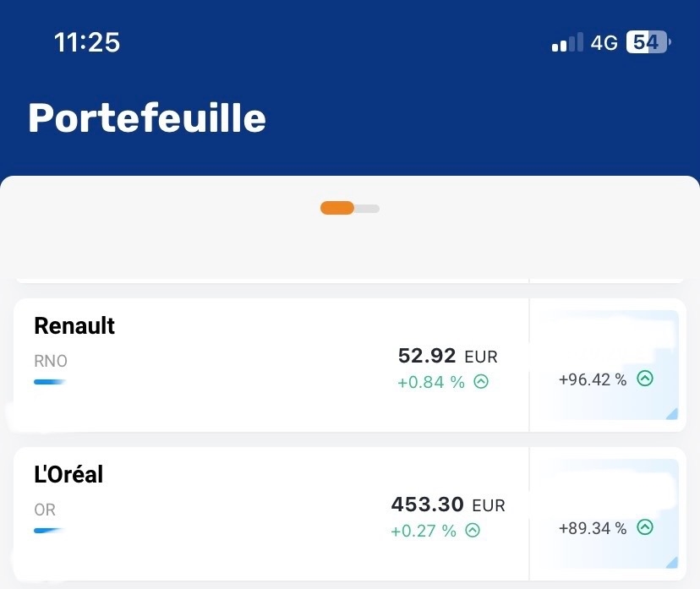The height and width of the screenshot is (589, 700).
Task: Select the orange active page indicator
Action: click(x=336, y=208)
